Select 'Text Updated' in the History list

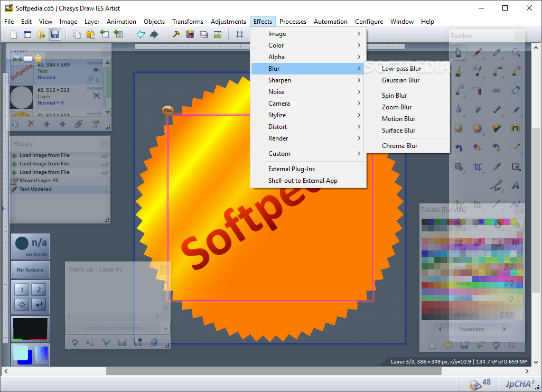[60, 189]
